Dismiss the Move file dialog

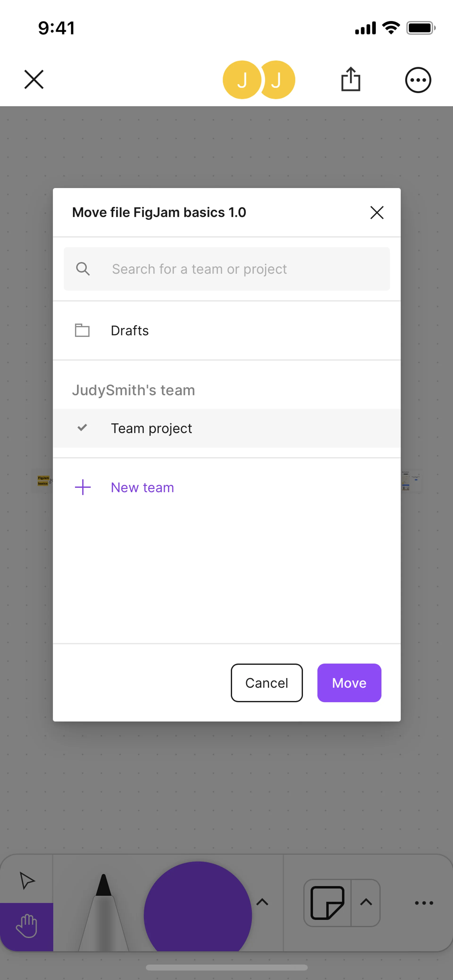(377, 213)
